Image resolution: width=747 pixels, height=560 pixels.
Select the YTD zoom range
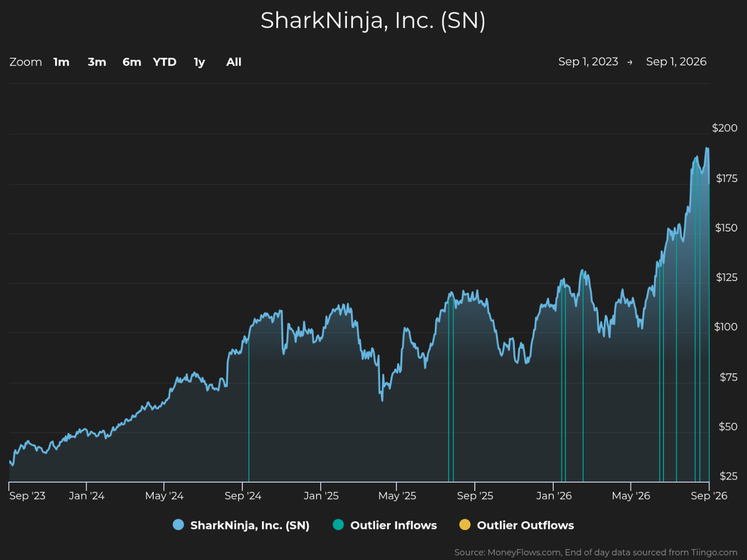tap(165, 62)
